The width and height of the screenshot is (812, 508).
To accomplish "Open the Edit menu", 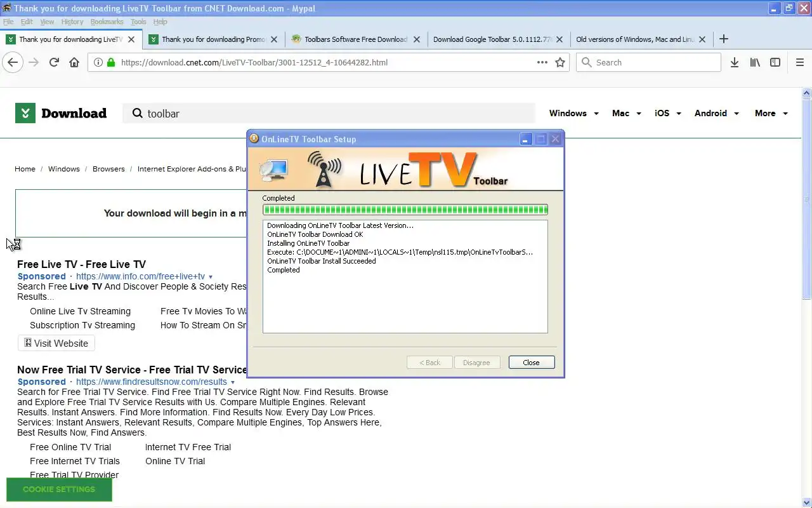I will [27, 22].
